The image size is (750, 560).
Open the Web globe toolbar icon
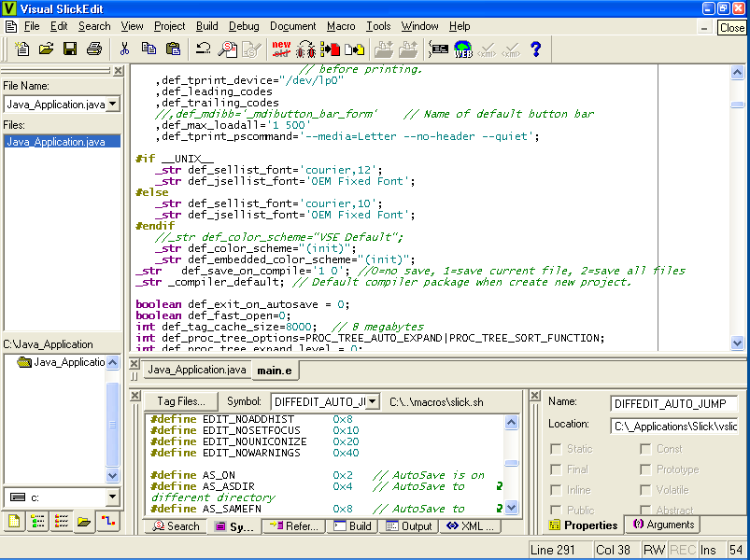[463, 49]
